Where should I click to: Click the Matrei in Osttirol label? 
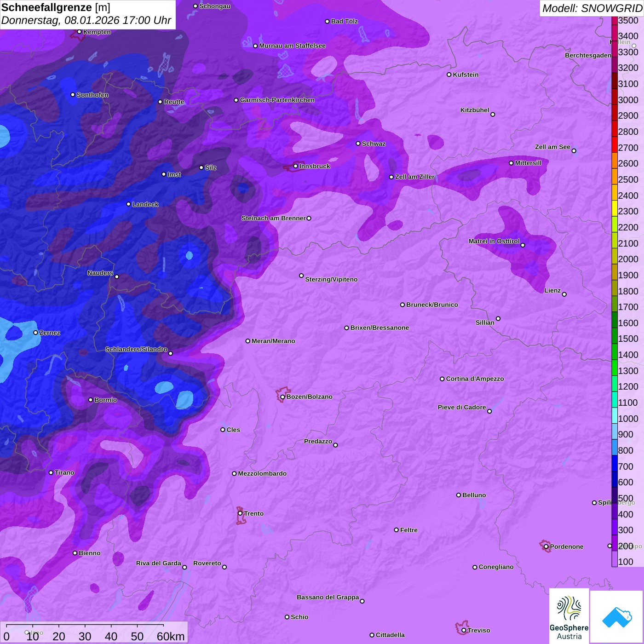[x=494, y=241]
